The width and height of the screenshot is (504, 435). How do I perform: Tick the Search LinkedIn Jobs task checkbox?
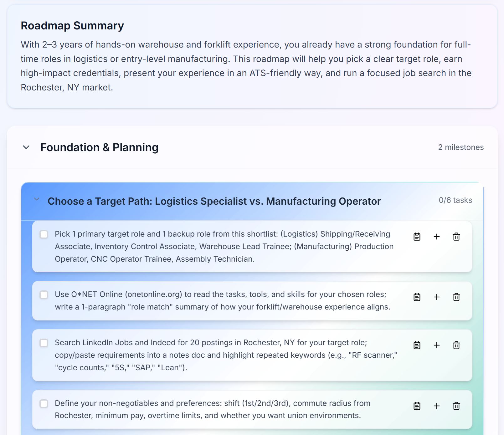click(x=44, y=343)
